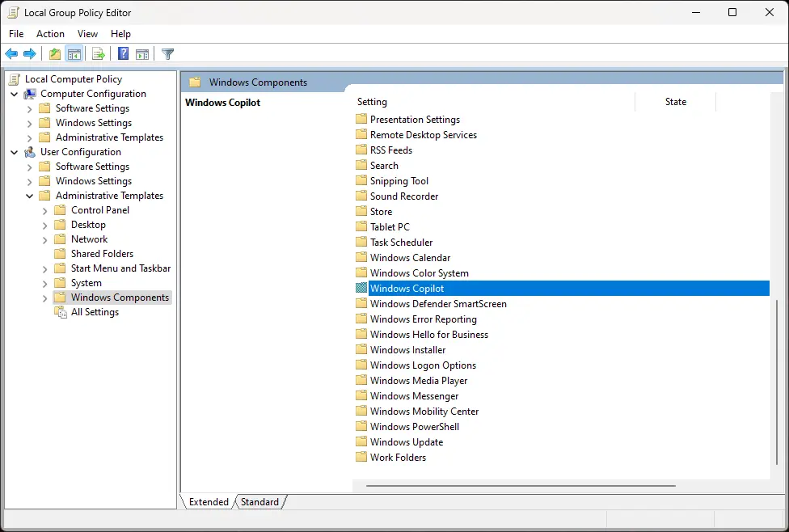The width and height of the screenshot is (789, 532).
Task: Click the vertical scrollbar of settings list
Action: click(777, 382)
